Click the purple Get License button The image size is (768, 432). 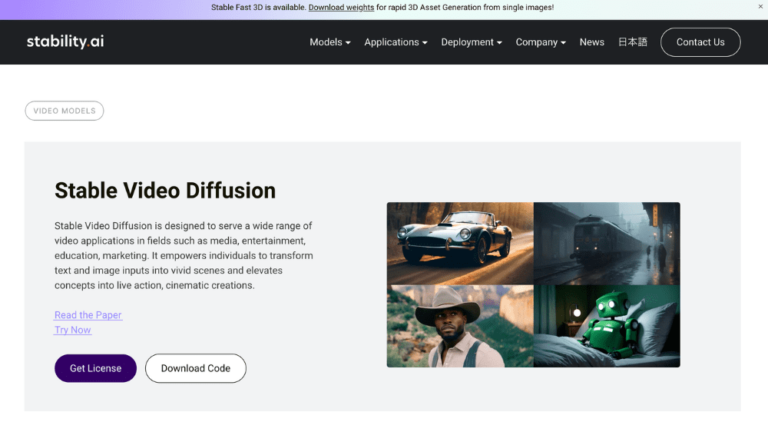point(95,368)
